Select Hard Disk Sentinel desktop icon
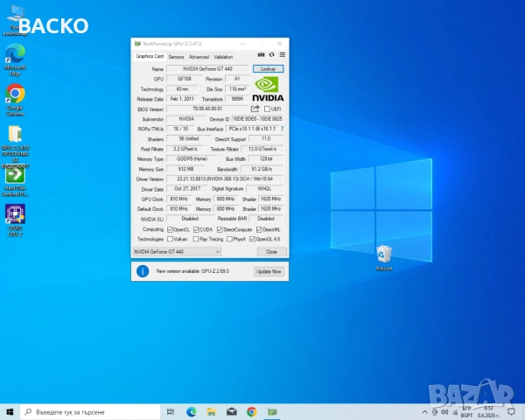Viewport: 525px width, 420px height. pyautogui.click(x=15, y=181)
